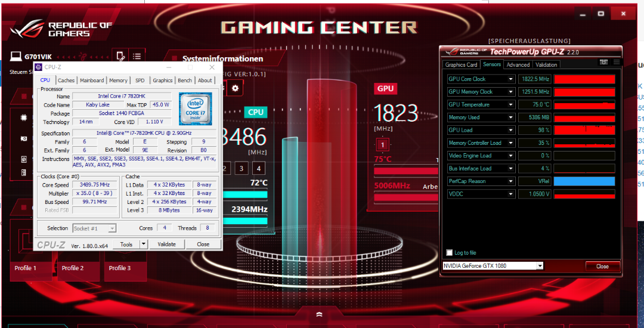The height and width of the screenshot is (328, 644).
Task: Open the Video Engine Load sensor dropdown
Action: [511, 156]
